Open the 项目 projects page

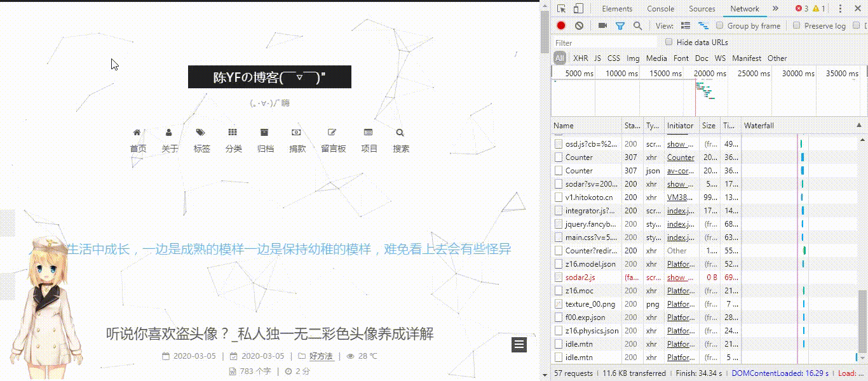click(369, 140)
